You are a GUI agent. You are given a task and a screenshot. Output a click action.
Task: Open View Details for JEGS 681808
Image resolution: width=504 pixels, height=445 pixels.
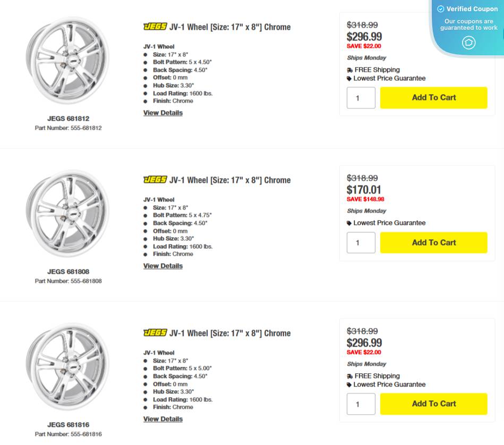coord(163,266)
